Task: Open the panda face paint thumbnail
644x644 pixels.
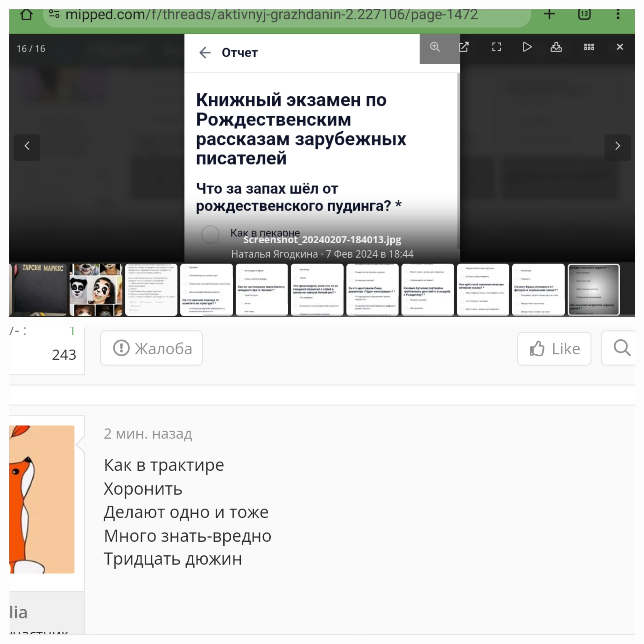Action: tap(96, 289)
